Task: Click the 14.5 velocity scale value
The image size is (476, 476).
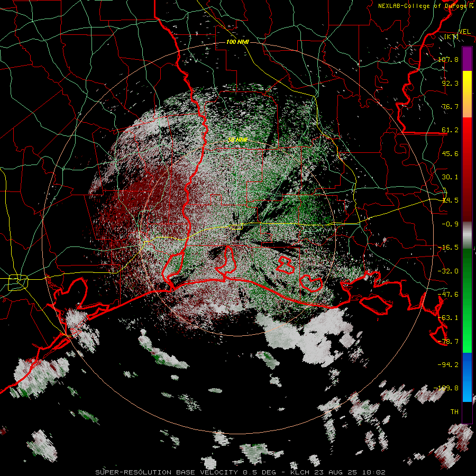Action: coord(450,200)
